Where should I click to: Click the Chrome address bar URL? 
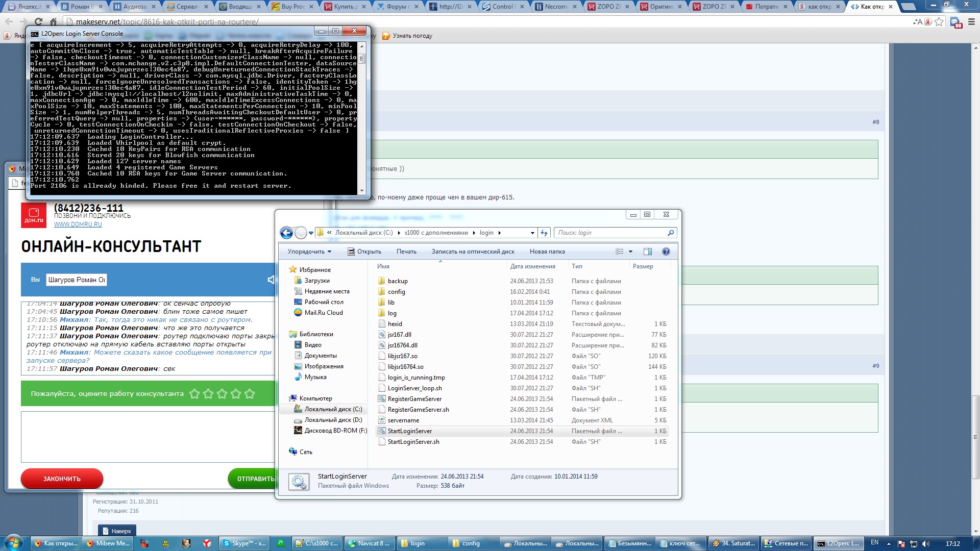(x=167, y=22)
